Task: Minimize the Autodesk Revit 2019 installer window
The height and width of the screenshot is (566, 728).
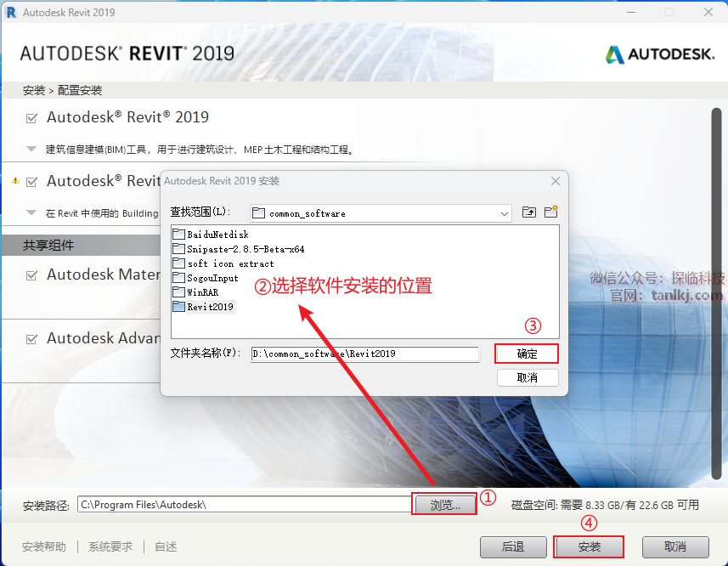Action: pyautogui.click(x=631, y=12)
